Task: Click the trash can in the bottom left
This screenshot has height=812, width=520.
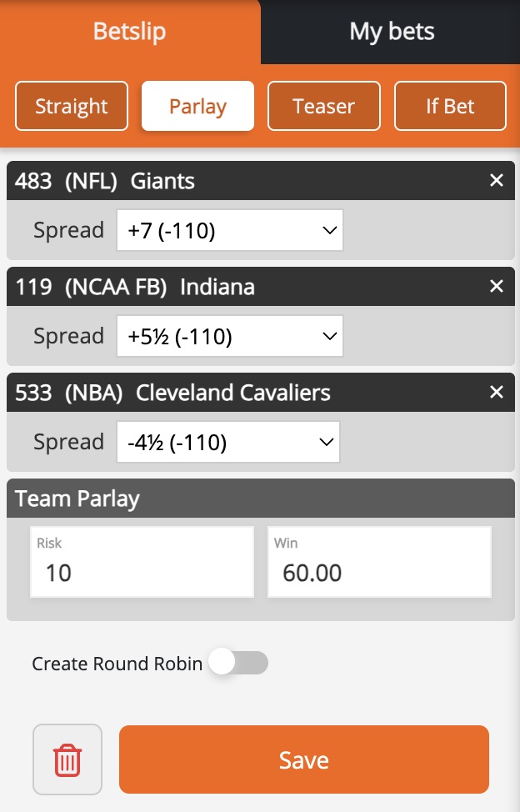Action: 67,759
